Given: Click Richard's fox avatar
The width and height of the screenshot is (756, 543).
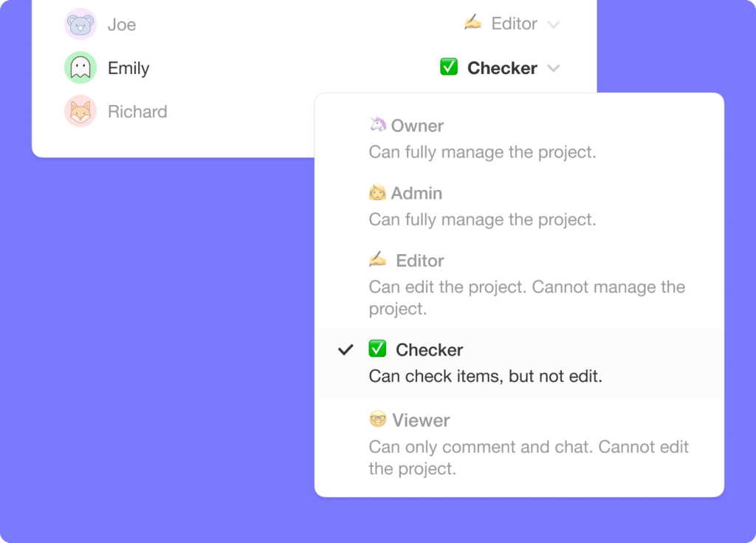Looking at the screenshot, I should pyautogui.click(x=80, y=112).
